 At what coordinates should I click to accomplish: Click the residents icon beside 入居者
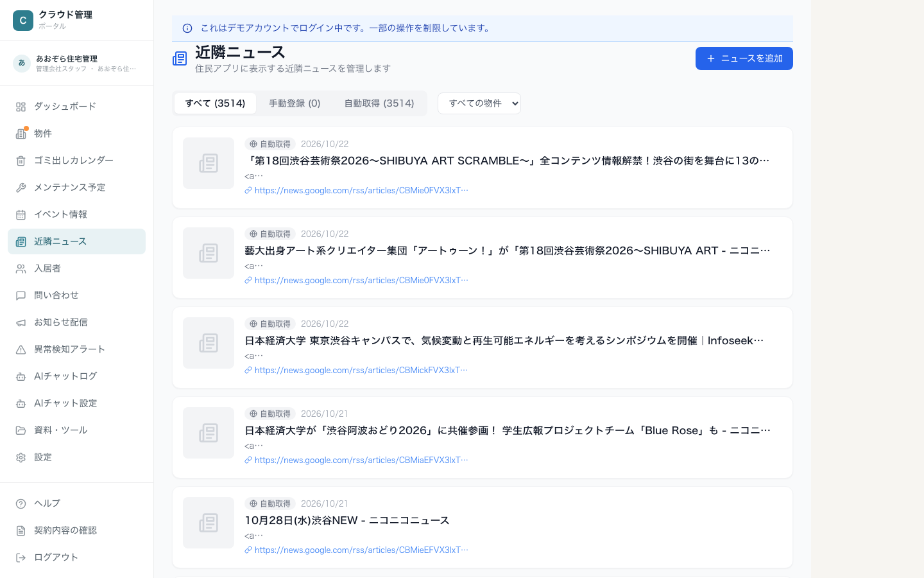pyautogui.click(x=21, y=268)
